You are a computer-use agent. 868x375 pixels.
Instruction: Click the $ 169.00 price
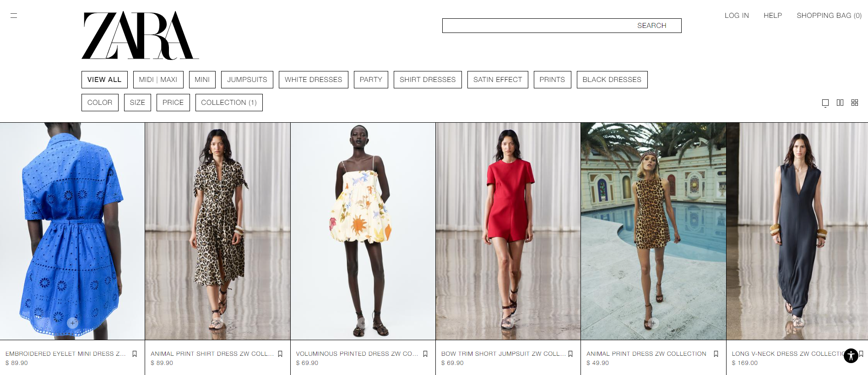pos(744,363)
